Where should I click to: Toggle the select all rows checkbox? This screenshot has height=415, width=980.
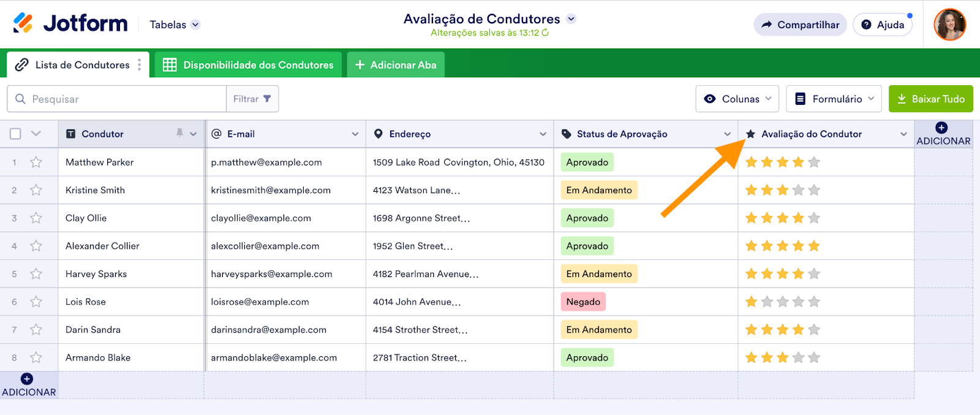(x=16, y=134)
